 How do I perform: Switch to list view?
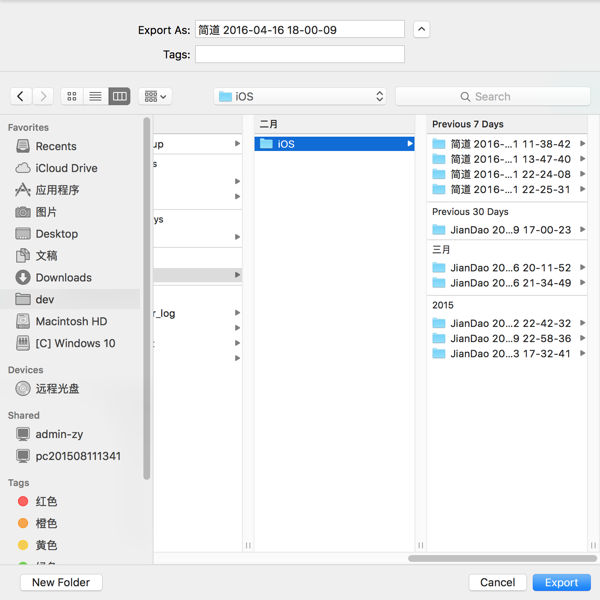click(95, 96)
